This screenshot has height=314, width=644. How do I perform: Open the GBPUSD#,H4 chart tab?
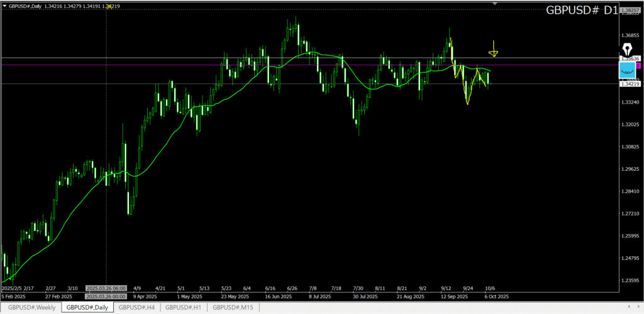click(x=136, y=308)
